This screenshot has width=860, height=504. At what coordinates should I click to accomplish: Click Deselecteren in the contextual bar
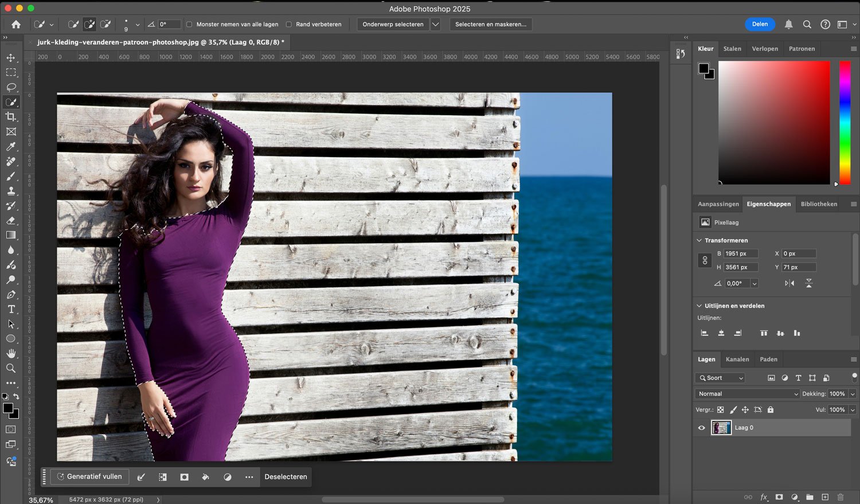pos(286,476)
